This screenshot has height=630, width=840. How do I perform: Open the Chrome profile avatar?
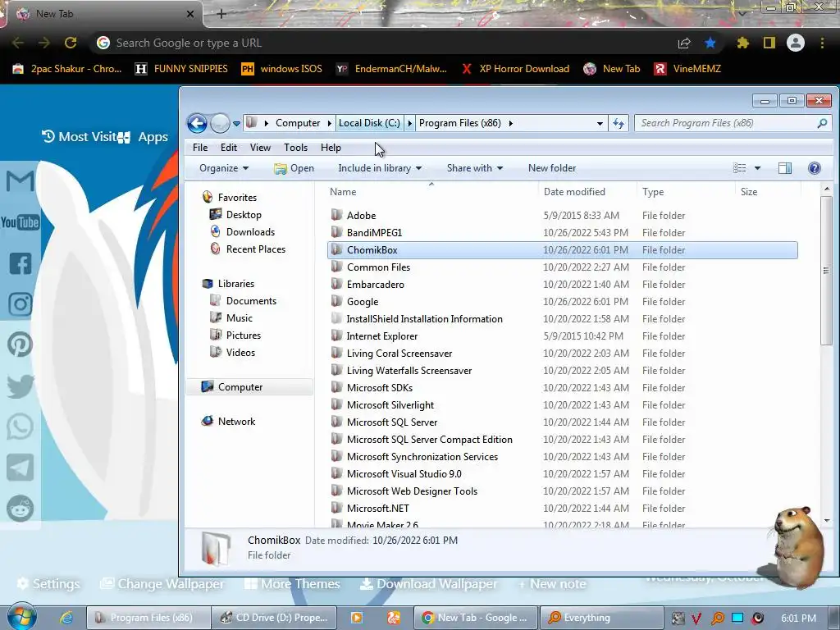(x=796, y=43)
